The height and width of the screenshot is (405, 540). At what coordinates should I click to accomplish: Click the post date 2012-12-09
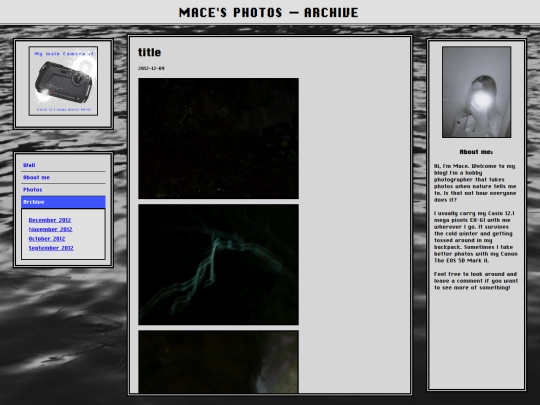(151, 68)
